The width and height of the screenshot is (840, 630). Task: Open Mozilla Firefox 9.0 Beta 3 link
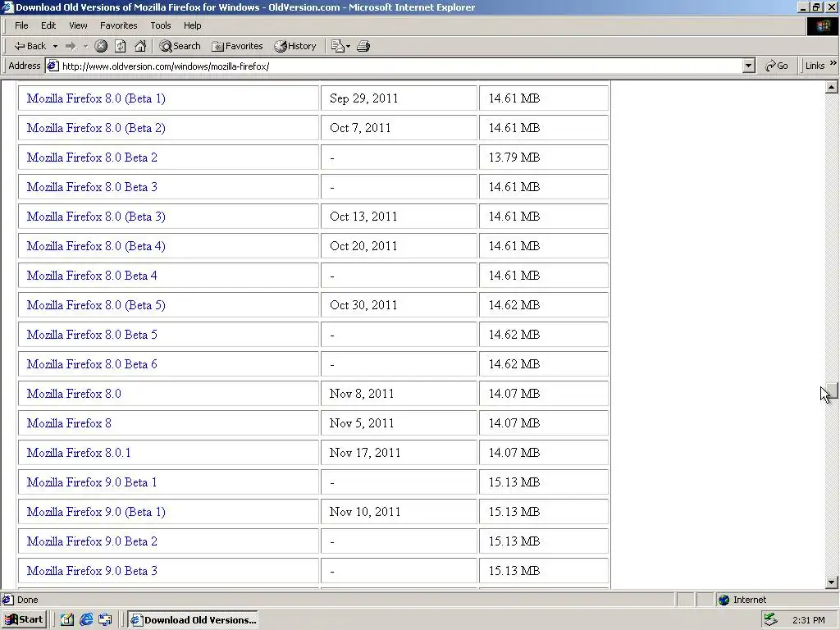pos(92,571)
